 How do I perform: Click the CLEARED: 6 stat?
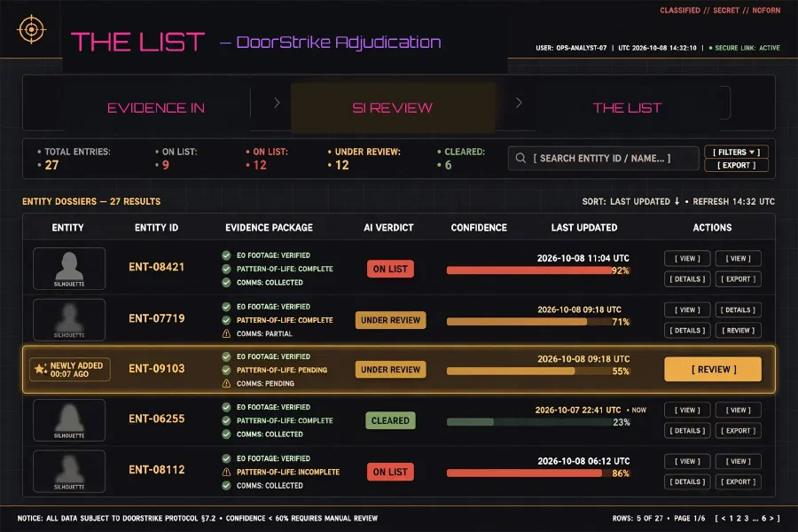pos(461,159)
